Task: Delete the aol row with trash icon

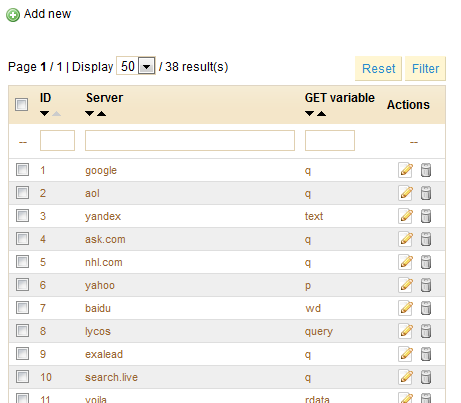Action: 426,193
